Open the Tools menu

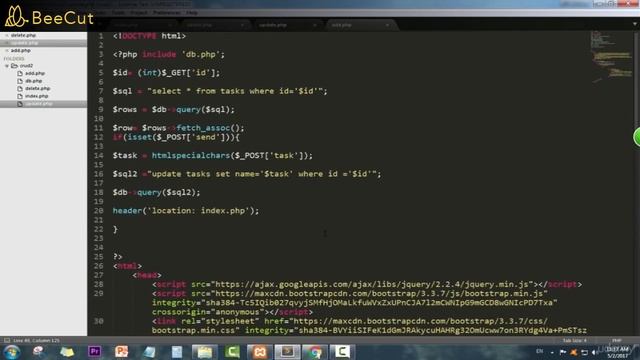(118, 13)
